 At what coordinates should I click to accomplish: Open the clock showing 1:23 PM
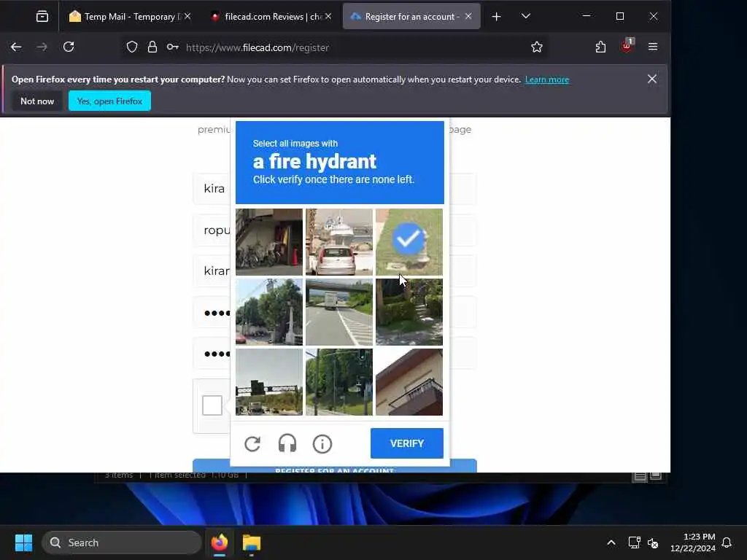[693, 542]
